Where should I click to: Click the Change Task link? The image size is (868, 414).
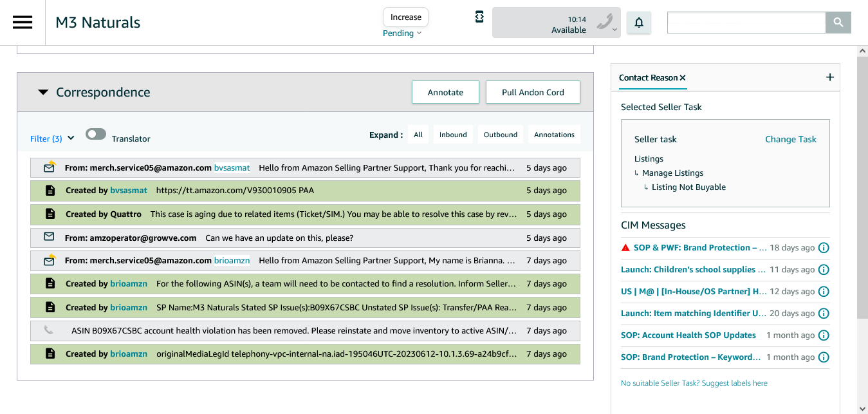(790, 139)
